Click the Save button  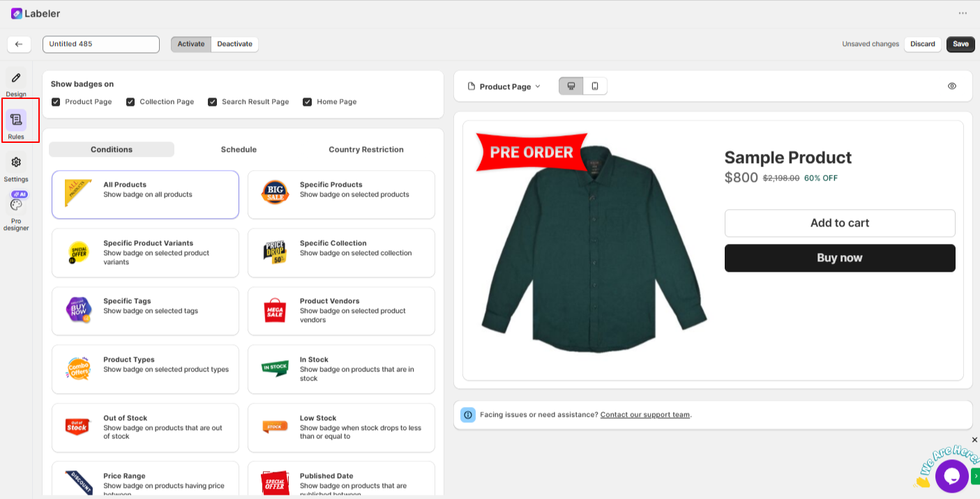960,44
